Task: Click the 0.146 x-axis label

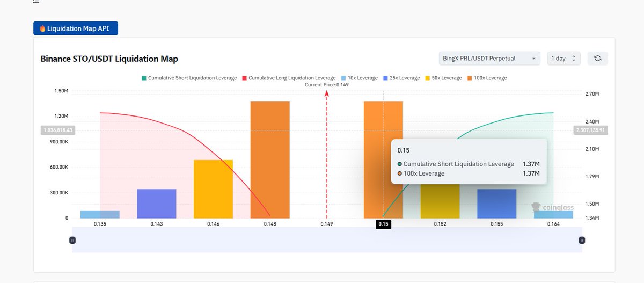Action: coord(213,223)
